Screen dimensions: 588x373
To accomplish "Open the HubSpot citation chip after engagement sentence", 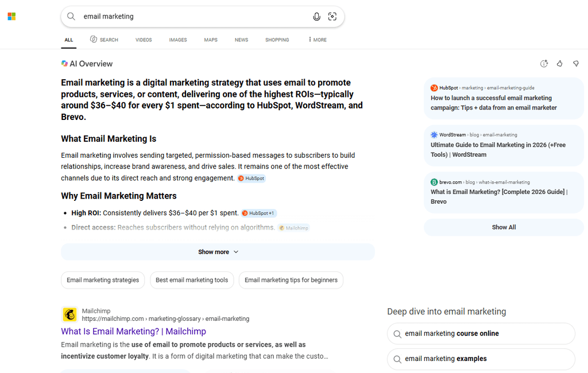I will (252, 178).
